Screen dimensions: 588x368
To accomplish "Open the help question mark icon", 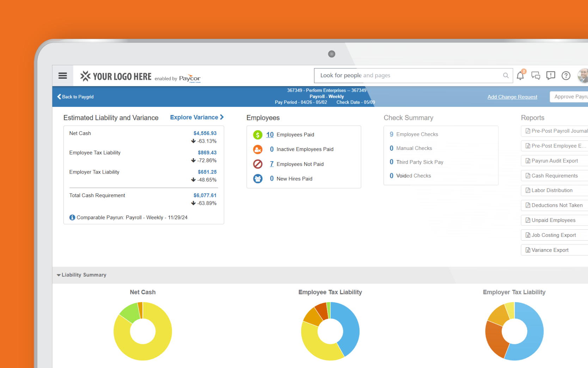I will tap(566, 76).
